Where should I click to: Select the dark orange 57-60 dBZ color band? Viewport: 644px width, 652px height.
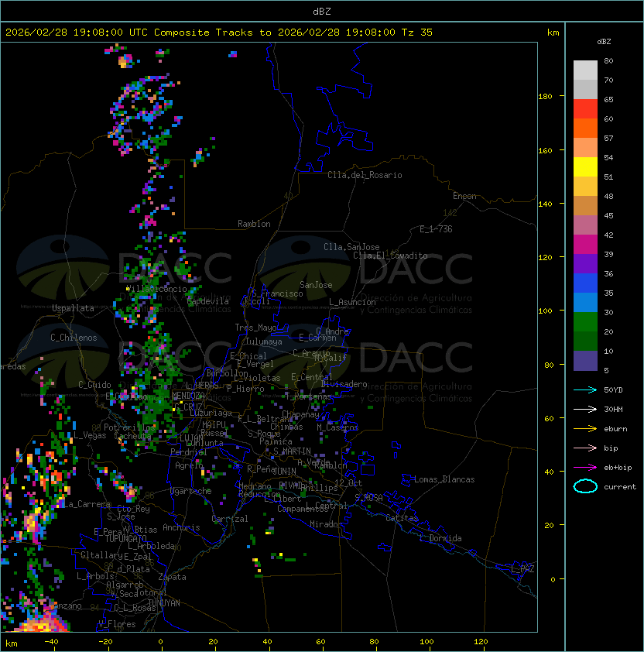[x=585, y=129]
